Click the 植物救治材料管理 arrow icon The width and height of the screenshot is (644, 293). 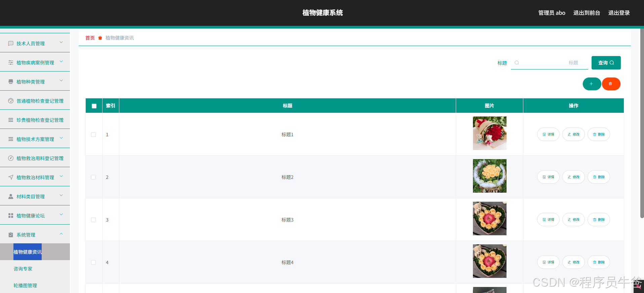tap(11, 177)
